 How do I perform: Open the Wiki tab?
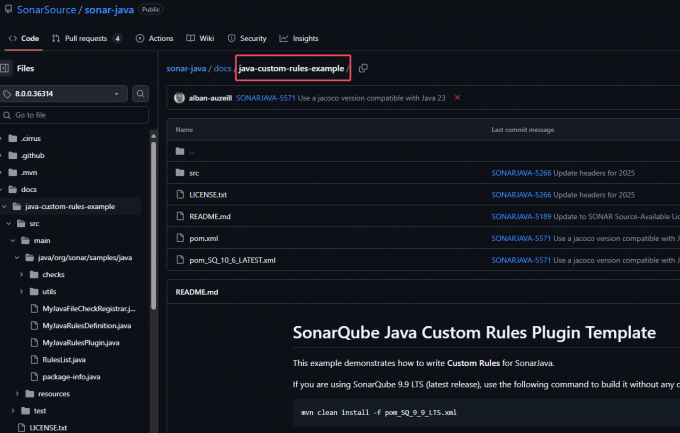[x=200, y=38]
